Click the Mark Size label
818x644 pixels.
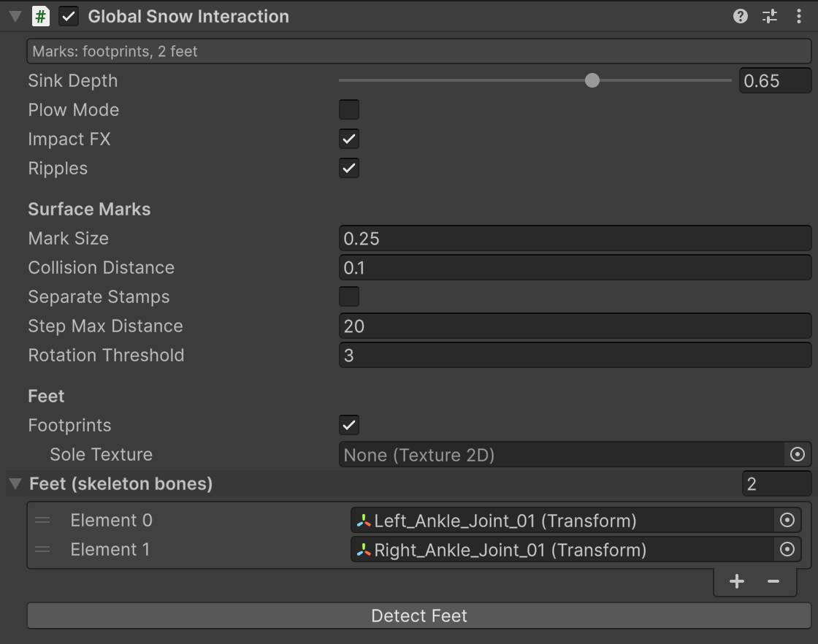(x=69, y=238)
